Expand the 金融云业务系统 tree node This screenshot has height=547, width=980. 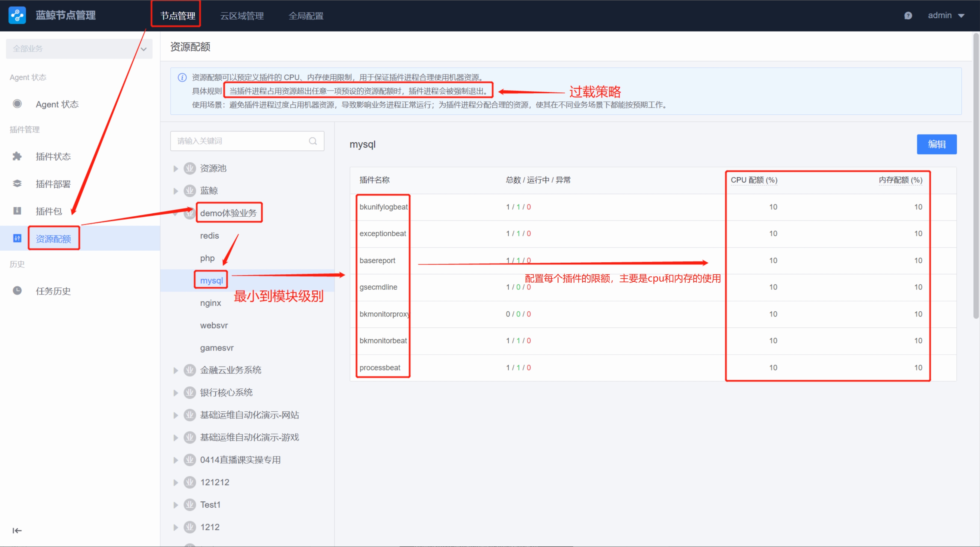(176, 370)
